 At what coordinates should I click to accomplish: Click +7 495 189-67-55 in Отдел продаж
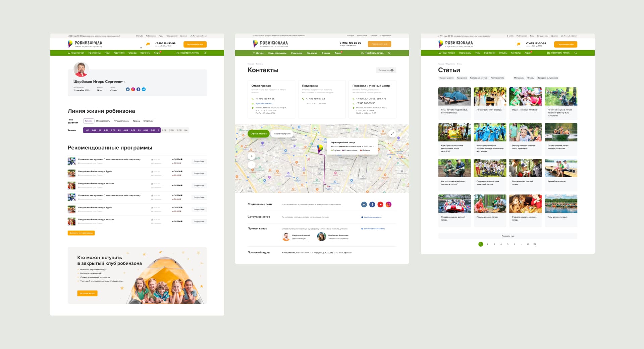[x=265, y=99]
